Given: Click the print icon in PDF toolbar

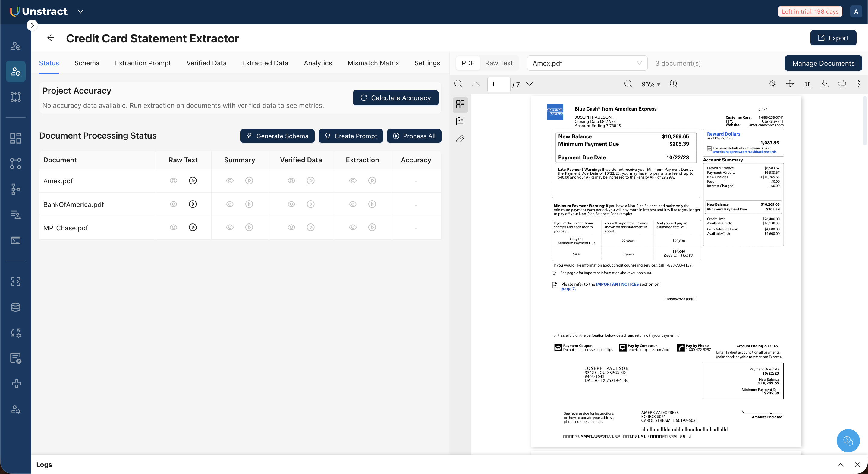Looking at the screenshot, I should click(x=842, y=84).
